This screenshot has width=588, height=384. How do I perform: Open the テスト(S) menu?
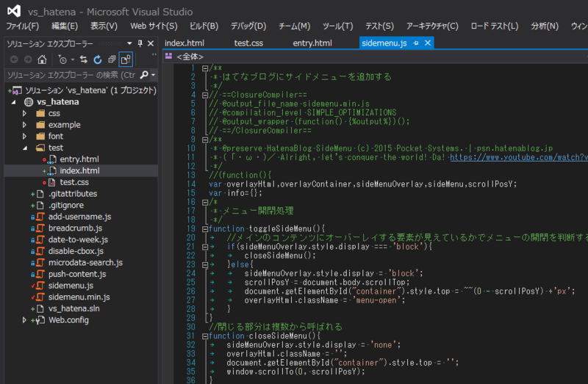(379, 26)
